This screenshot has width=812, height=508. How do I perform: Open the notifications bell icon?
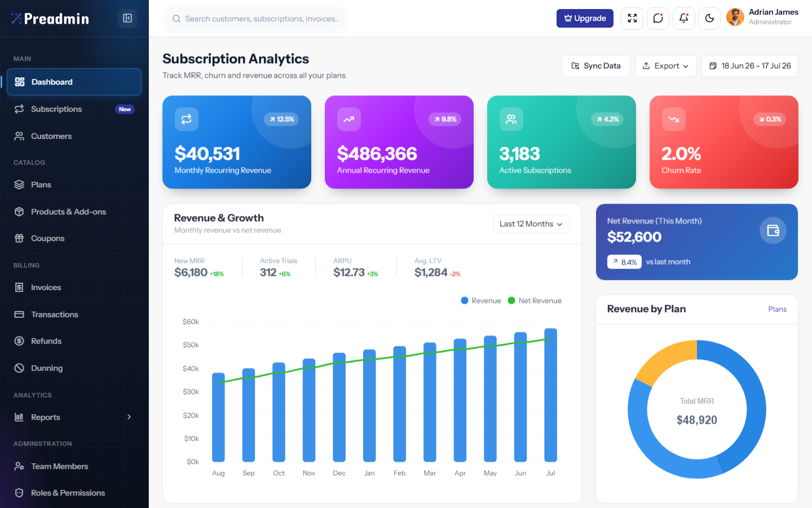click(684, 18)
